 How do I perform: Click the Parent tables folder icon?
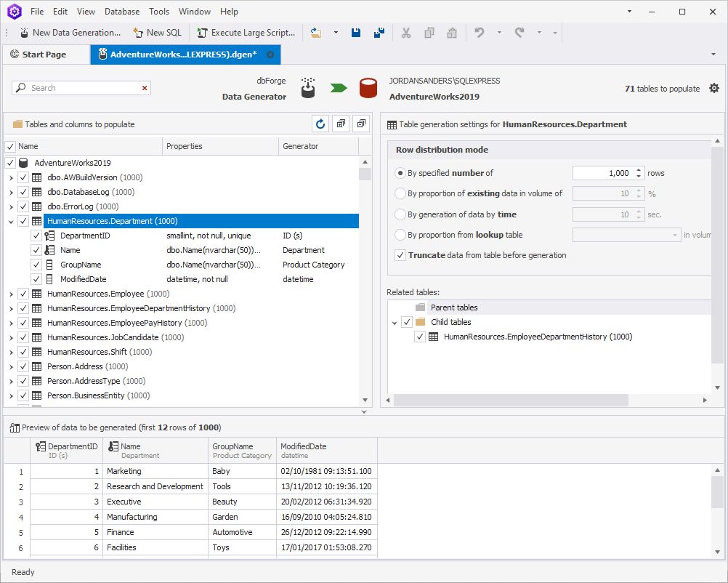click(x=420, y=307)
